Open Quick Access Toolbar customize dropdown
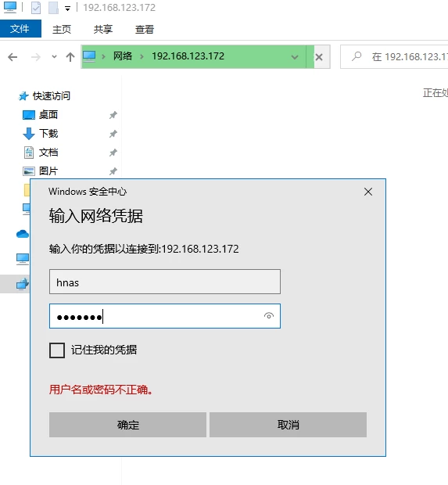 pyautogui.click(x=67, y=9)
